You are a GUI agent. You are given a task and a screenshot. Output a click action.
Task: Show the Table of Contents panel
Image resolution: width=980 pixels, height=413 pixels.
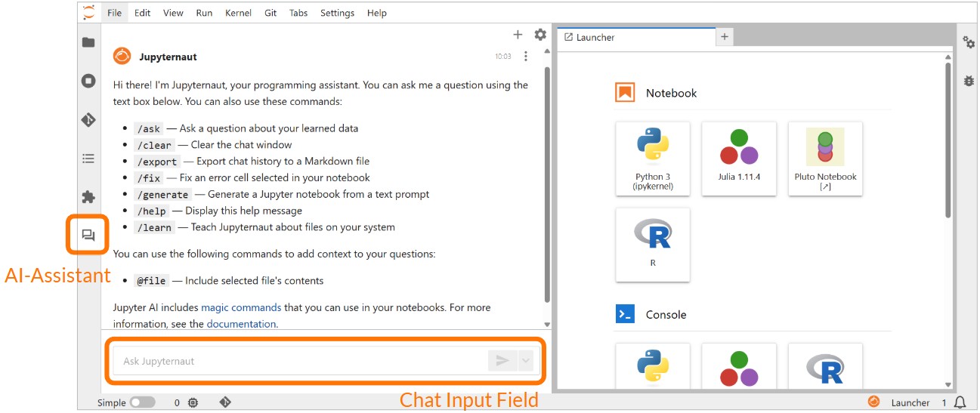88,159
